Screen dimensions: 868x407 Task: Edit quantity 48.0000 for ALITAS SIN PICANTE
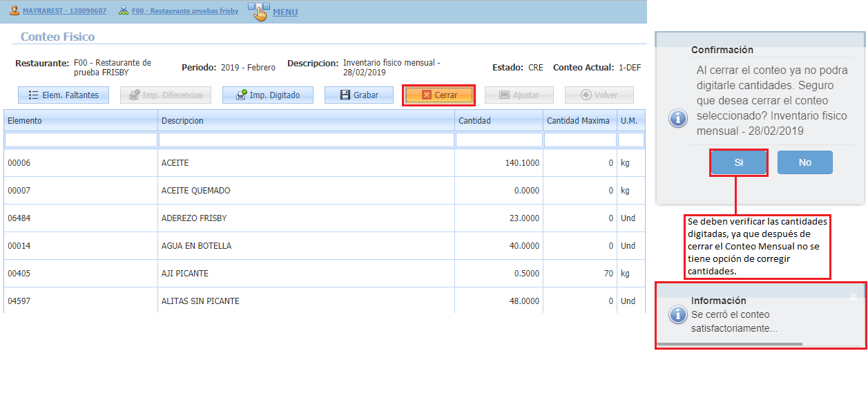[499, 301]
